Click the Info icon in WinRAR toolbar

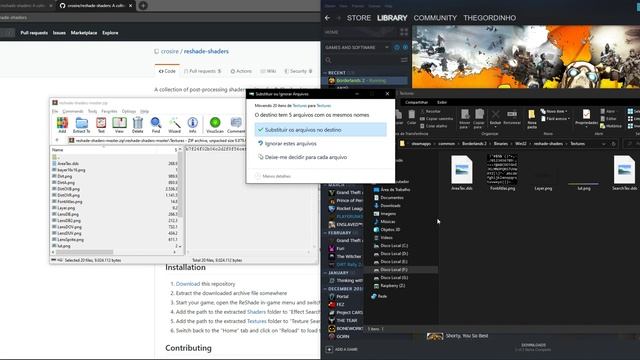(x=193, y=123)
